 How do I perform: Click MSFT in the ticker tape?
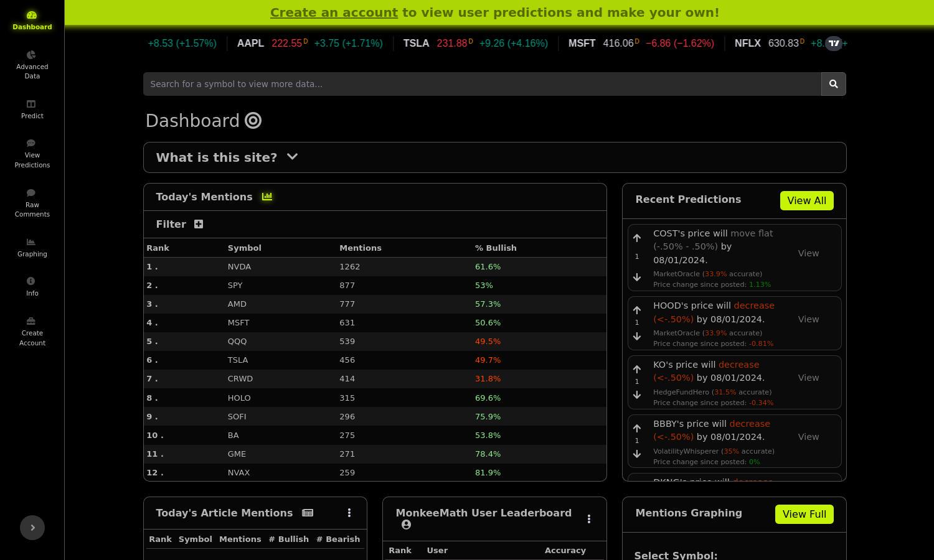[582, 43]
